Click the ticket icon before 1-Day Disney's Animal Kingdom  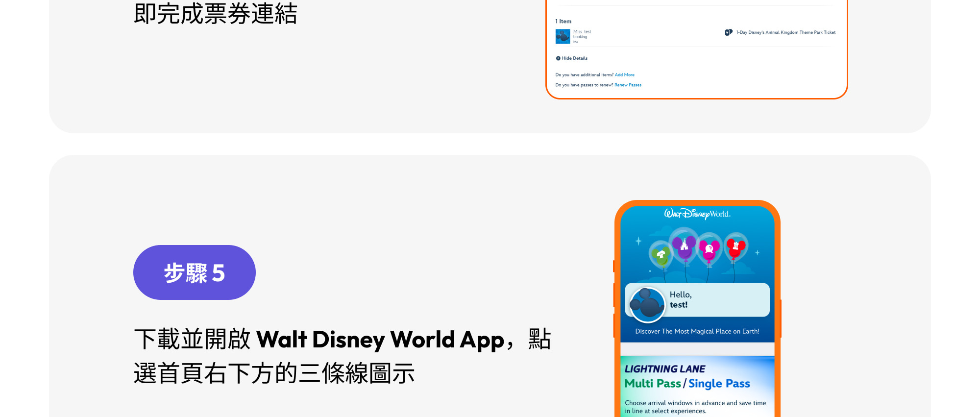coord(729,32)
